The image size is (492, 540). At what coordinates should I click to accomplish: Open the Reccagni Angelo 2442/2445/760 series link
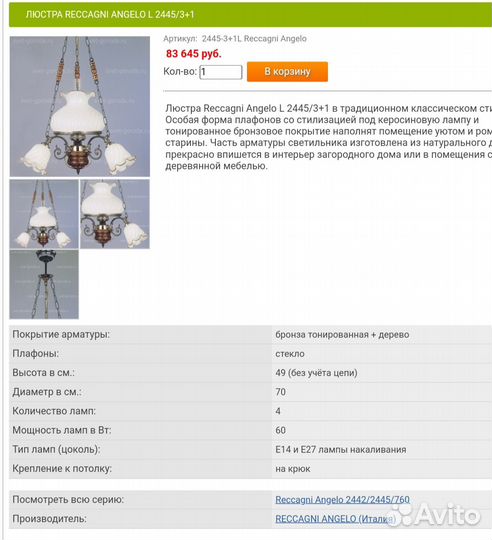coord(342,500)
